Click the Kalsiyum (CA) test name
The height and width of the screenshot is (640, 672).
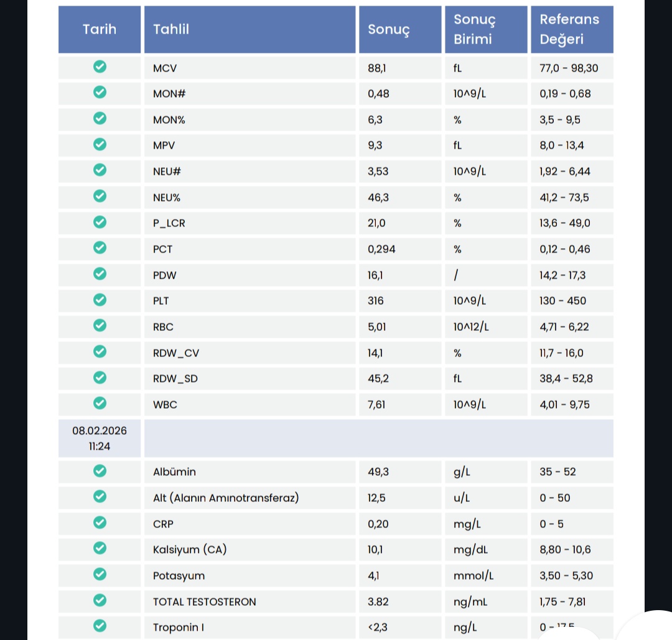point(190,549)
